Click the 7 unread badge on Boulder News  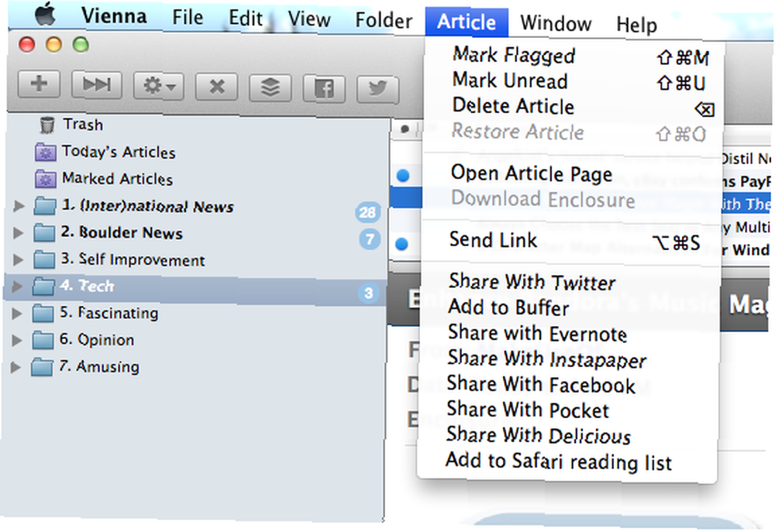pos(370,239)
